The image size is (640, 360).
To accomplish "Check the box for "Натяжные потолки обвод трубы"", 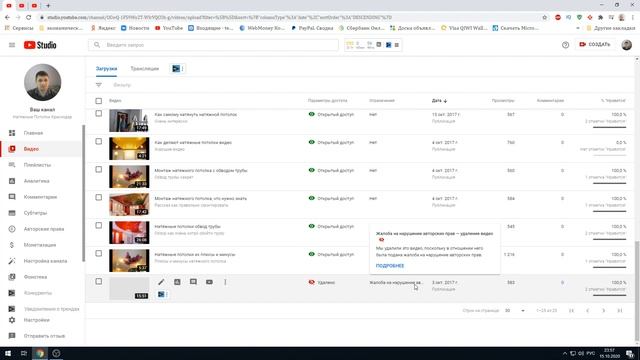I will [99, 225].
